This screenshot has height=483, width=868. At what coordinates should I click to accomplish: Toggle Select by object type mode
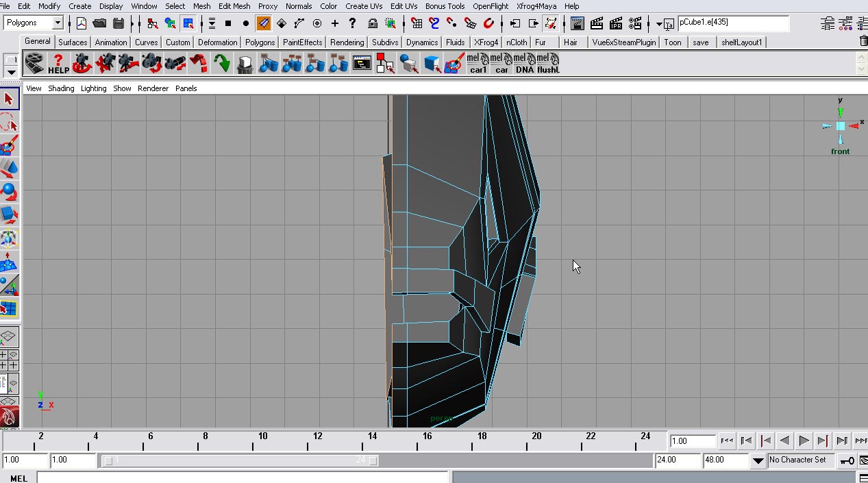(x=170, y=23)
